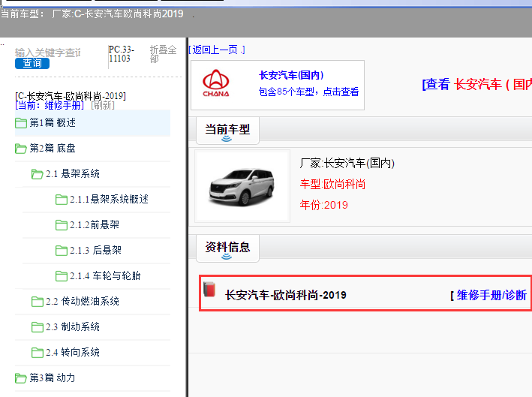Click the folder icon of 2.4 转向系统
Screen dimensions: 532x397
37,353
